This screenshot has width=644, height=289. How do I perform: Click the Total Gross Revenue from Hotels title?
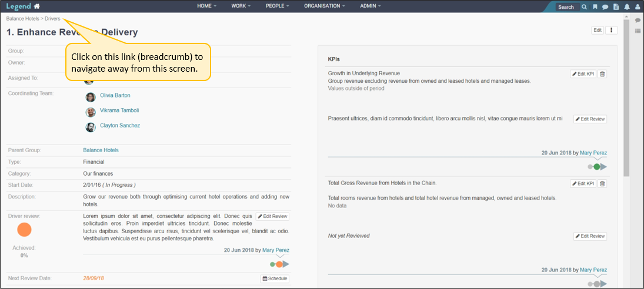click(382, 183)
